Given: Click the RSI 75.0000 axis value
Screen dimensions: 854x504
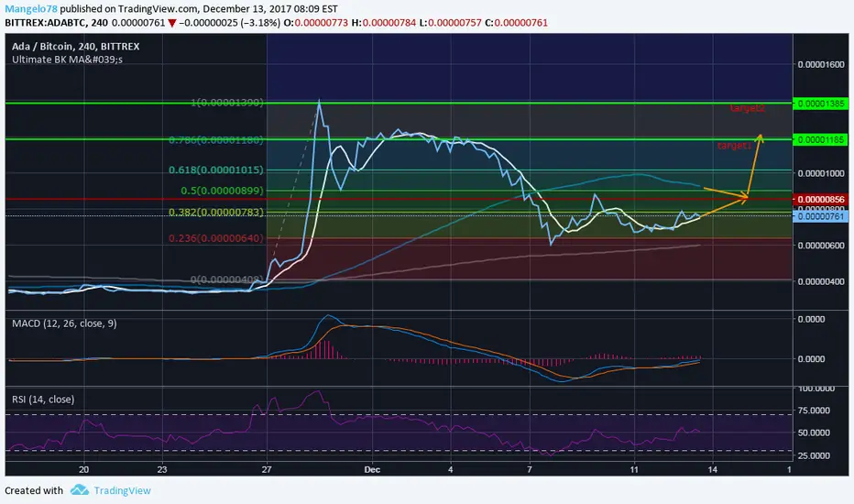Looking at the screenshot, I should [x=814, y=411].
